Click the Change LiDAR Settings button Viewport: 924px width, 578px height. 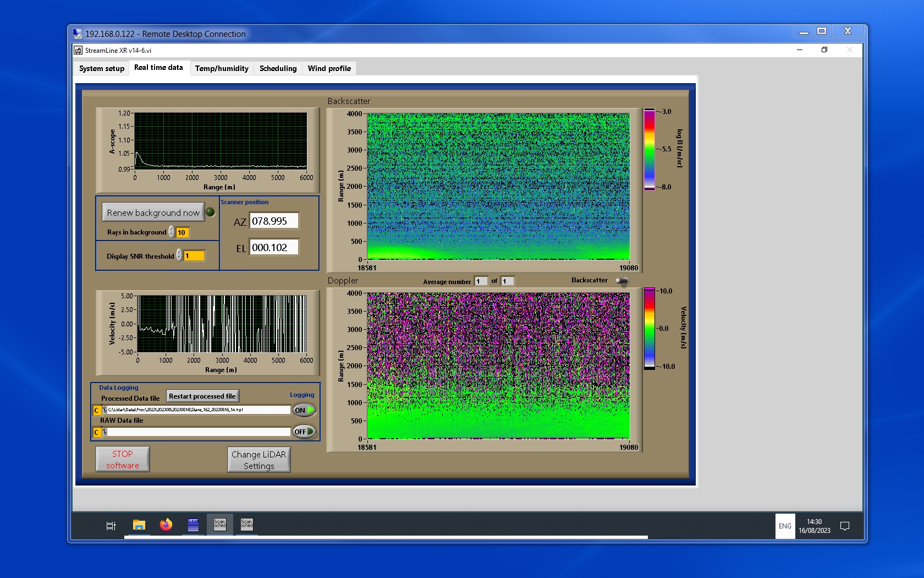tap(258, 460)
